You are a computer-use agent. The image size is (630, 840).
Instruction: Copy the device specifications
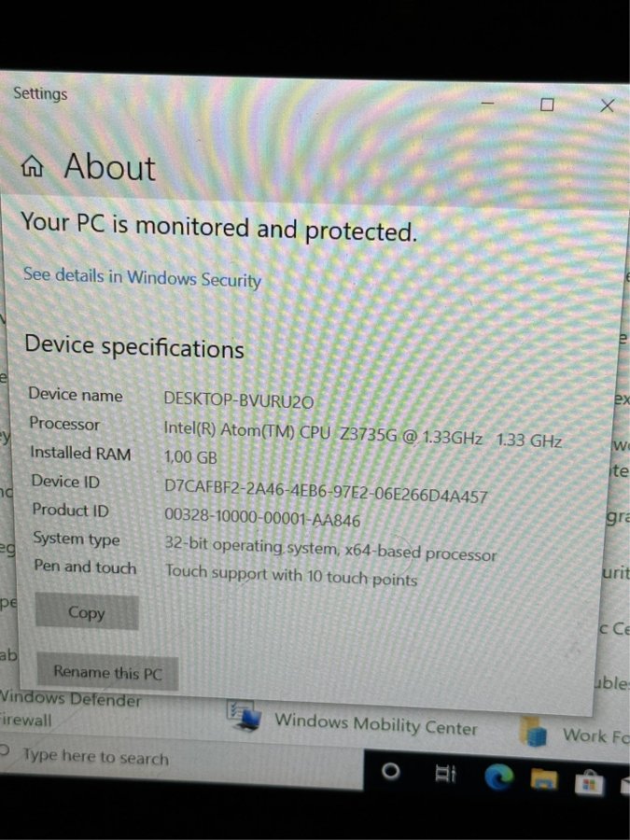click(87, 611)
